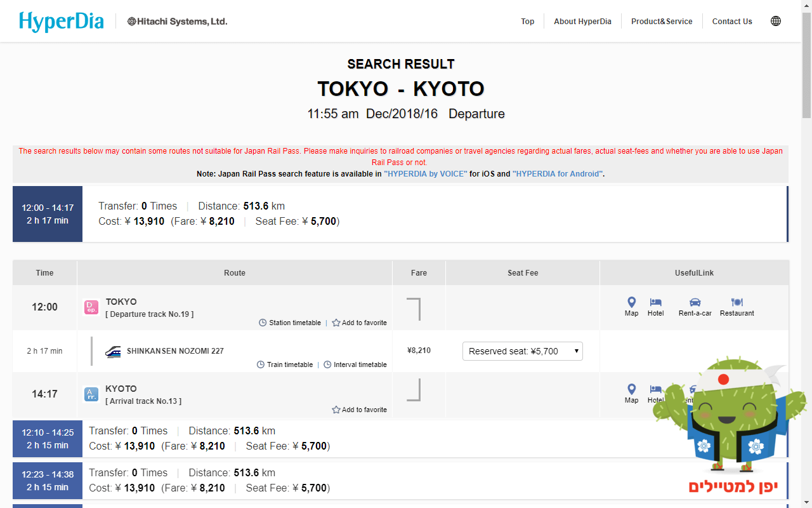Viewport: 812px width, 508px height.
Task: Click the vertical page scrollbar
Action: coord(806,63)
